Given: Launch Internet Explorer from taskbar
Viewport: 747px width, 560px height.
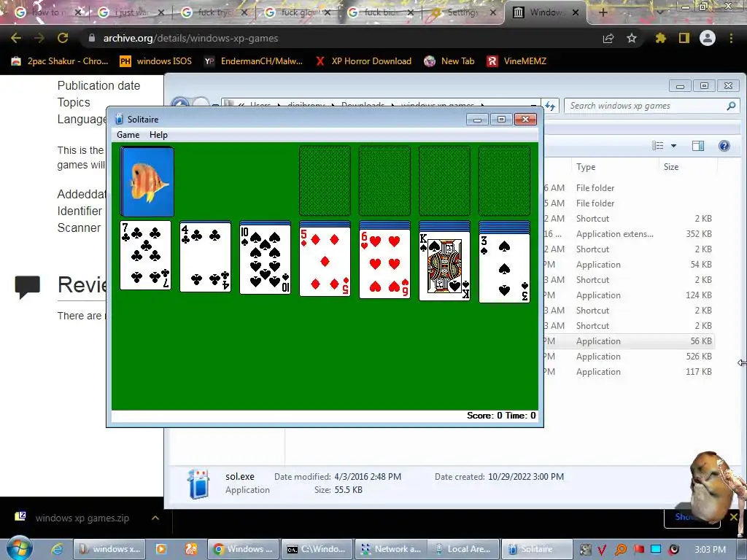Looking at the screenshot, I should pyautogui.click(x=57, y=549).
